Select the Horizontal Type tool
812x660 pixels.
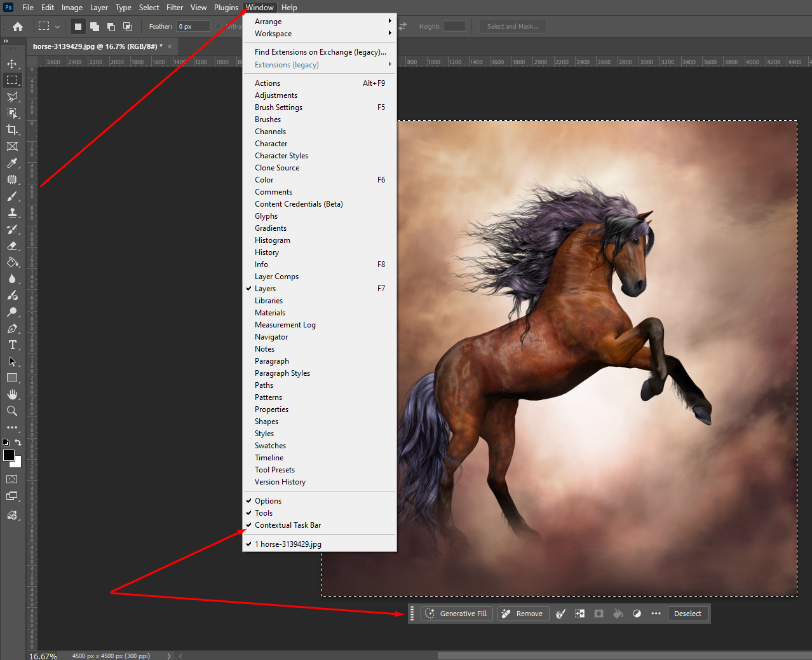click(x=12, y=345)
